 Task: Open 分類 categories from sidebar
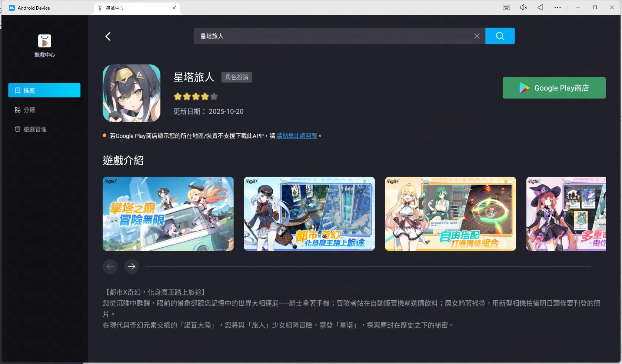tap(29, 110)
